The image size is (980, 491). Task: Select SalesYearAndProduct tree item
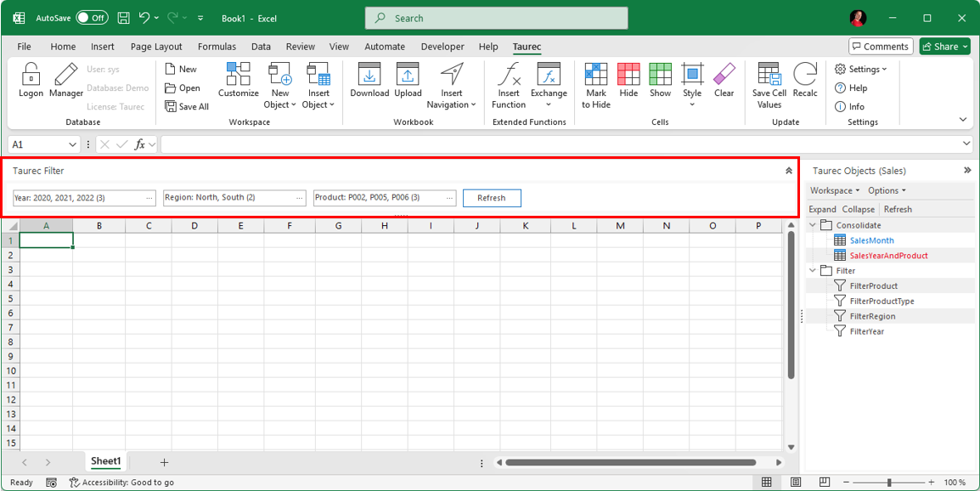point(889,255)
